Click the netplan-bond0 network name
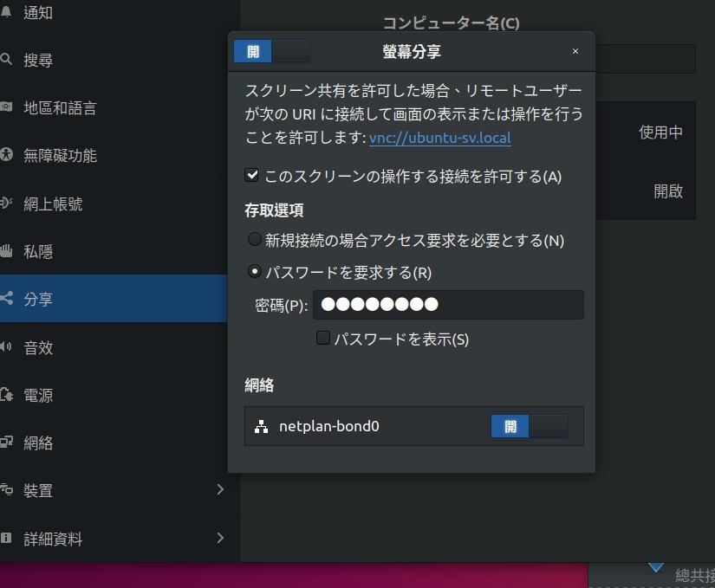 click(328, 426)
